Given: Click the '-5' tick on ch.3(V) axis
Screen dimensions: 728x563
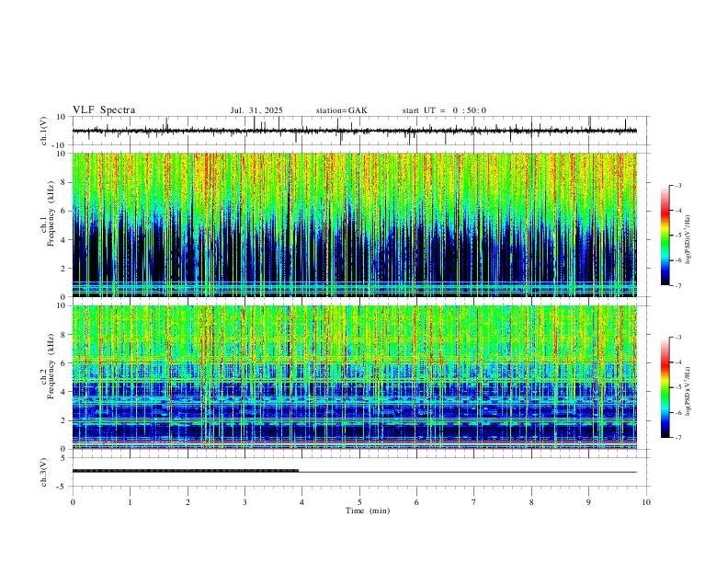Looking at the screenshot, I should pos(63,487).
